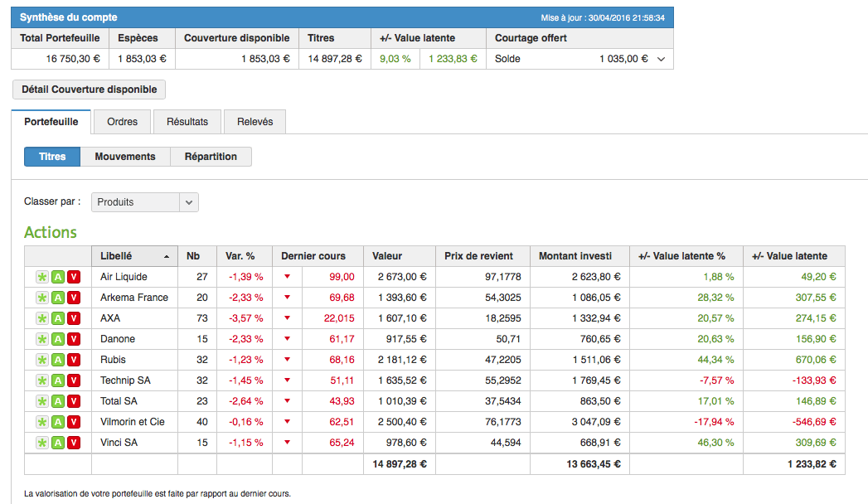Switch to the Répartition view

(x=211, y=157)
